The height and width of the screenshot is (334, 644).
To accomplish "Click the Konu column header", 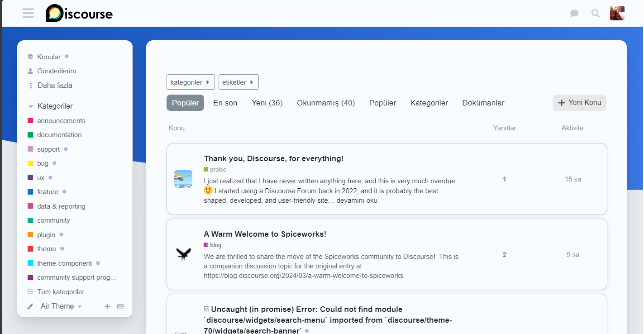I will [x=177, y=128].
